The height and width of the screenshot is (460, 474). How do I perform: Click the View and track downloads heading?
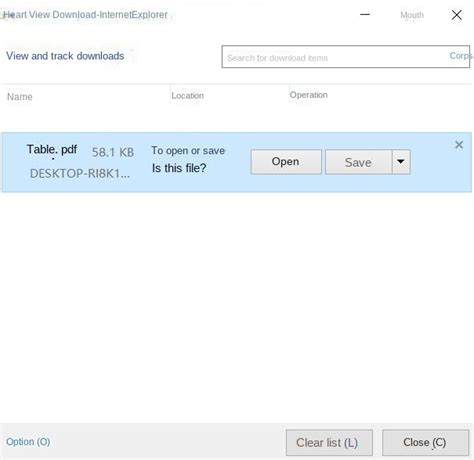point(65,56)
